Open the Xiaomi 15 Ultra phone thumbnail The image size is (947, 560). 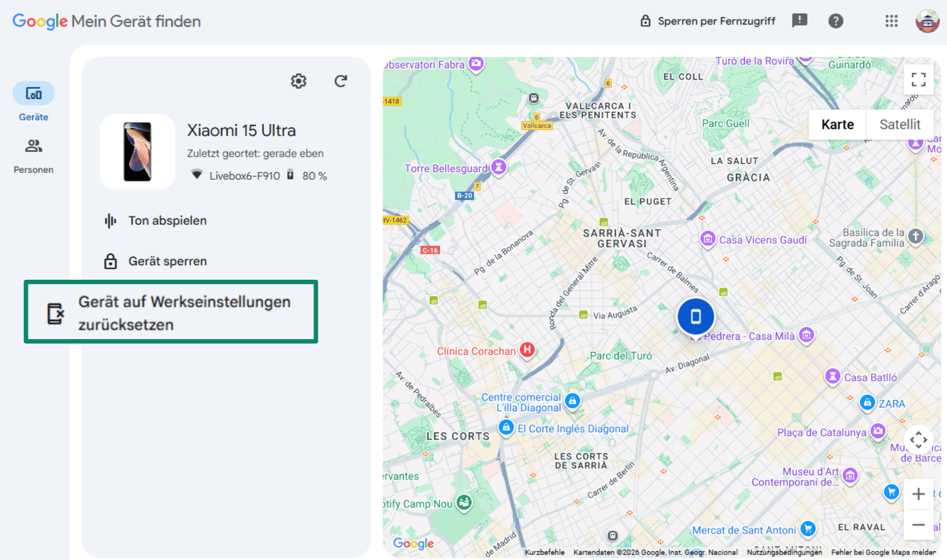click(x=137, y=151)
